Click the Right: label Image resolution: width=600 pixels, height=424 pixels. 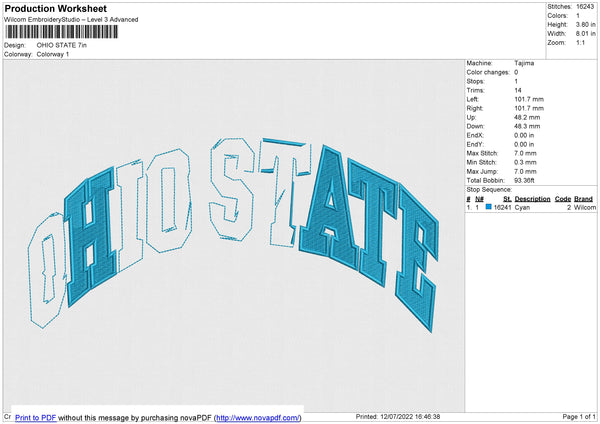[x=474, y=108]
